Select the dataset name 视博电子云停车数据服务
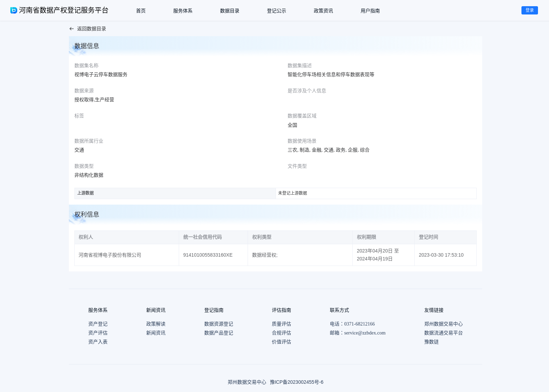Viewport: 549px width, 392px height. tap(101, 74)
